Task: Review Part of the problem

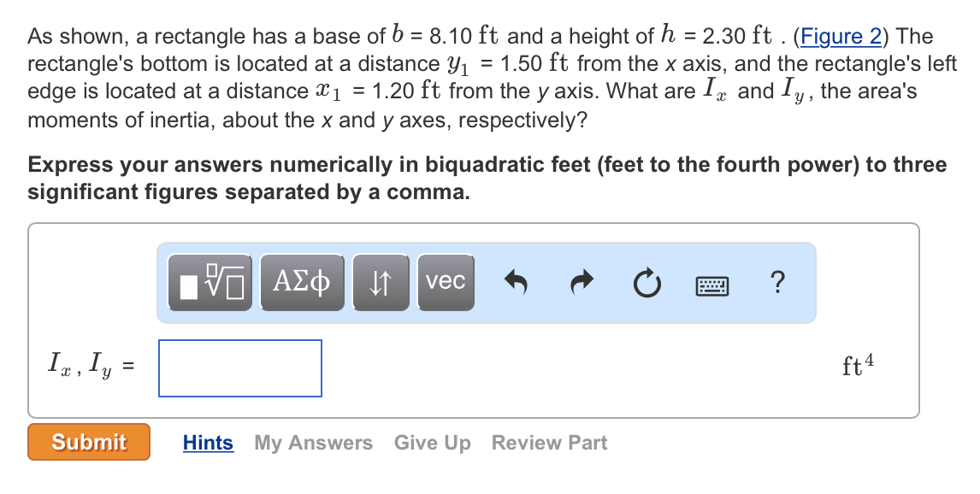Action: (549, 442)
